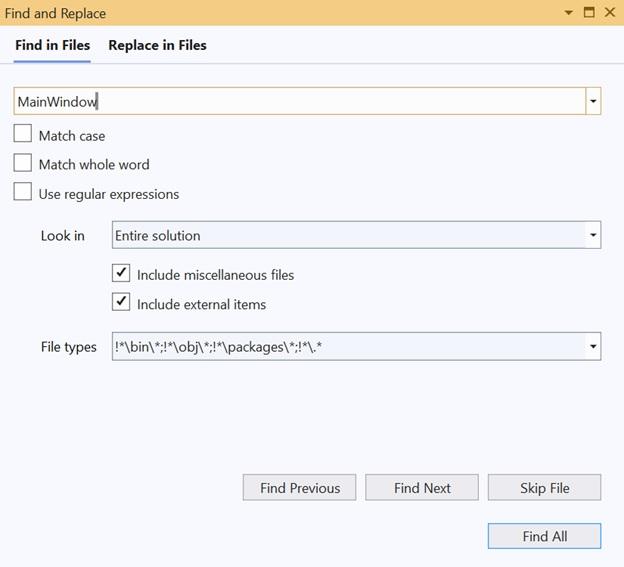Viewport: 624px width, 567px height.
Task: Click the Skip File button
Action: pos(544,488)
